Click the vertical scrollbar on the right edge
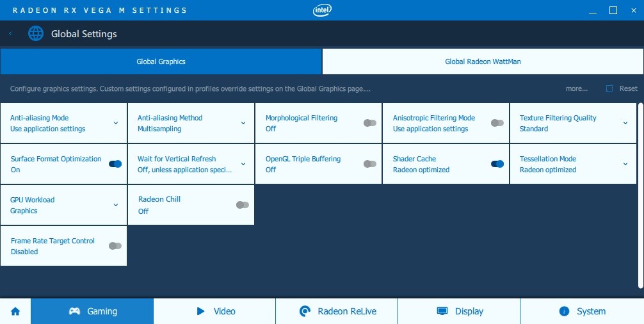The image size is (644, 324). (641, 196)
